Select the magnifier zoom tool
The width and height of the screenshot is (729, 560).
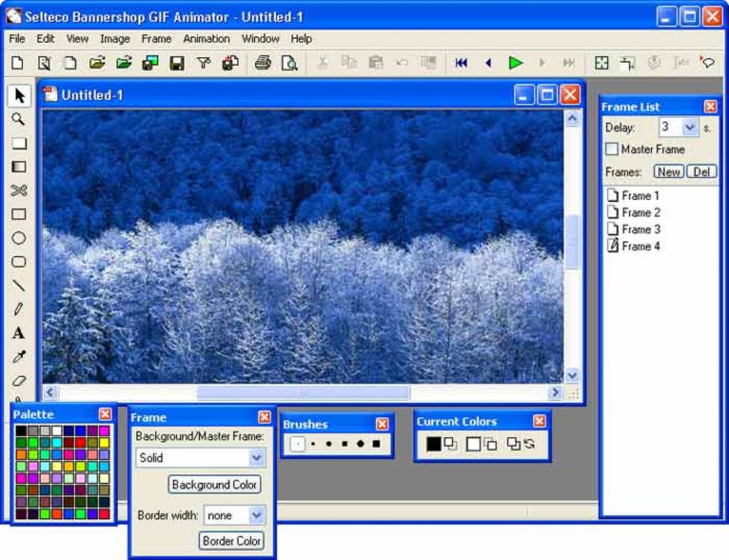(x=19, y=119)
